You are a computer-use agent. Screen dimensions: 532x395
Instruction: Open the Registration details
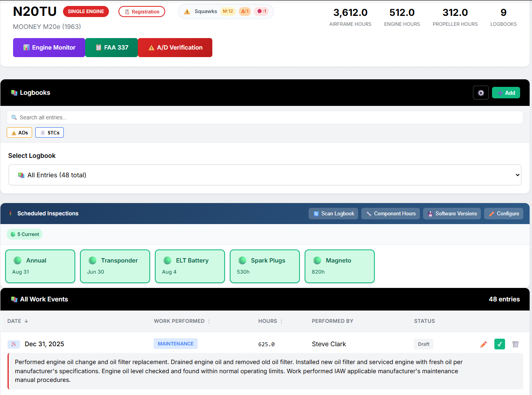coord(142,12)
